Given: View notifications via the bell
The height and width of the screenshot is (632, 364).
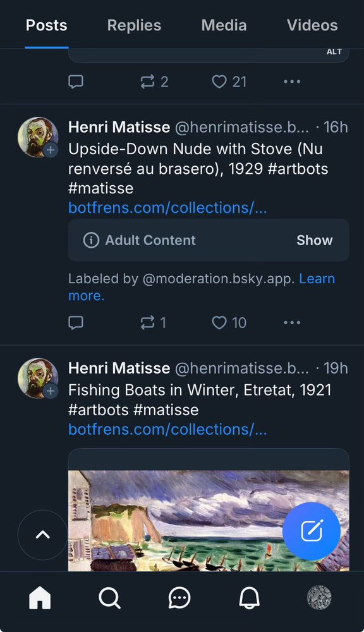Looking at the screenshot, I should [x=249, y=598].
